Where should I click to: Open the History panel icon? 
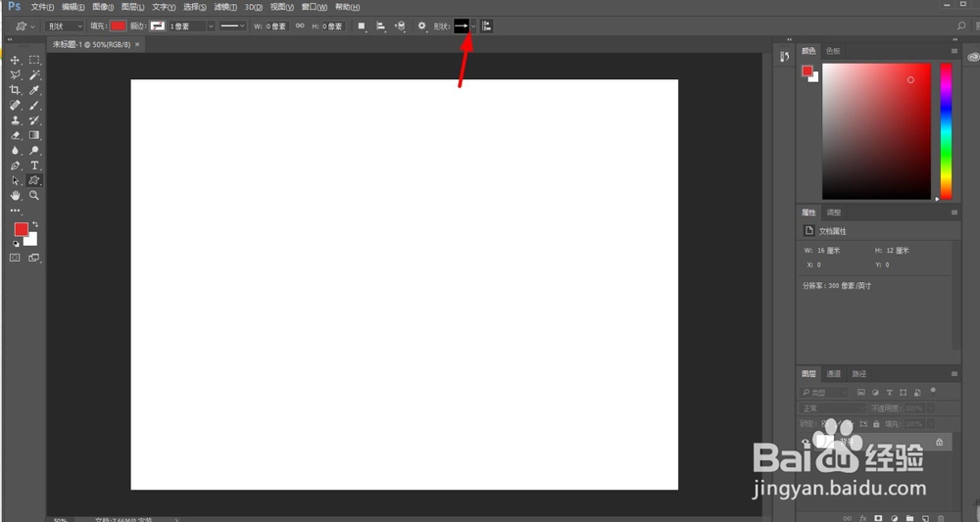(784, 57)
